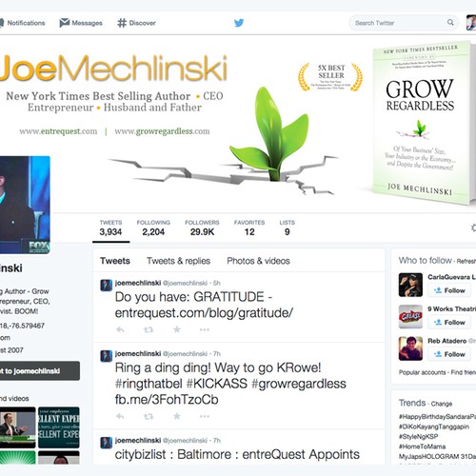This screenshot has width=476, height=476.
Task: Open account avatar menu at top right
Action: tap(471, 23)
